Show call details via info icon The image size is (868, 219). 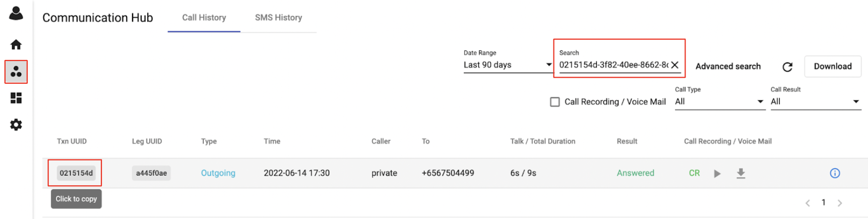835,174
